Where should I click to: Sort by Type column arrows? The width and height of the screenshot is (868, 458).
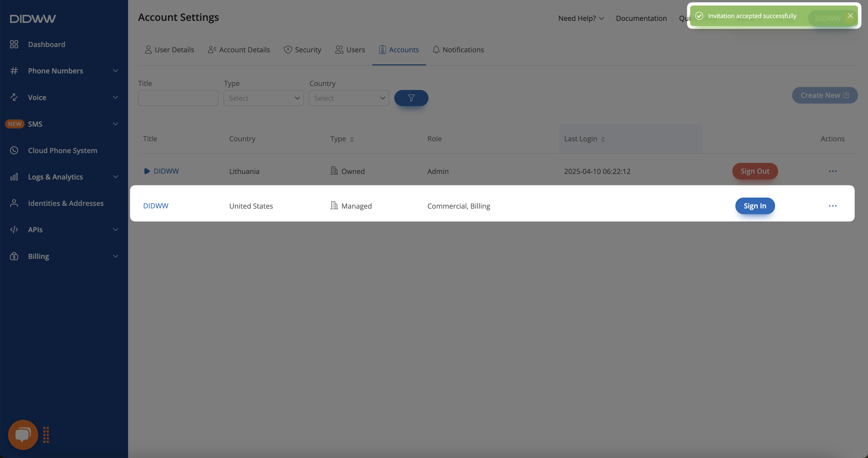click(351, 139)
